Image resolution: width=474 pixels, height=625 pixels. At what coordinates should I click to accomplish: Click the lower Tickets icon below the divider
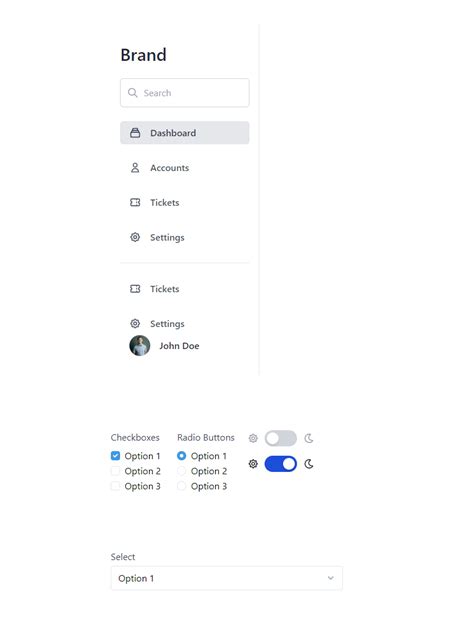(135, 289)
